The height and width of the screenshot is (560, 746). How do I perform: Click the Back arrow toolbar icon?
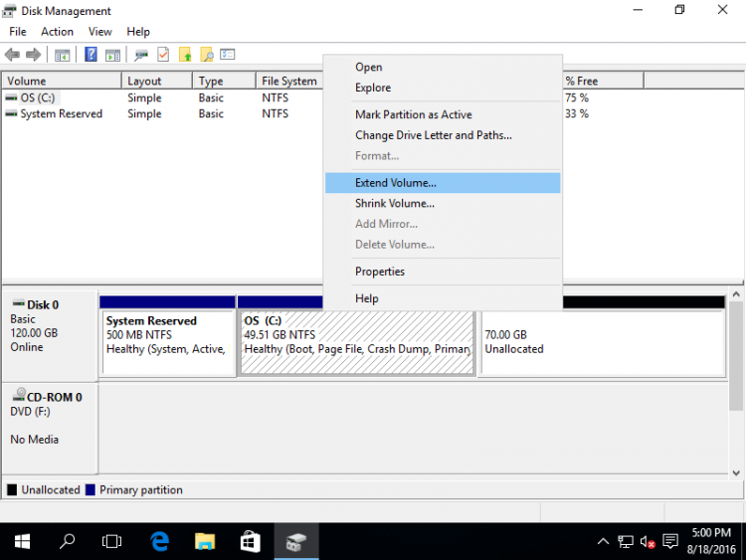12,55
